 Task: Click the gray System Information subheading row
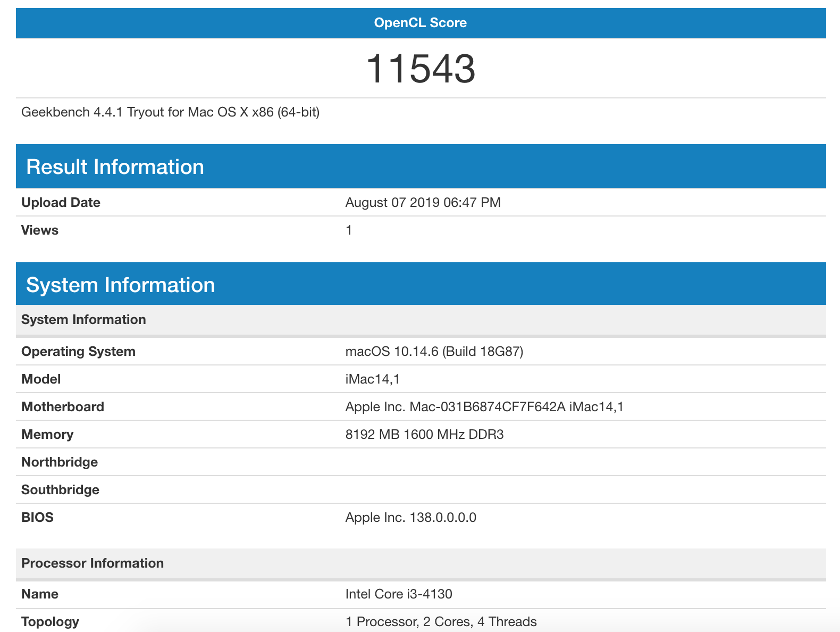coord(421,320)
